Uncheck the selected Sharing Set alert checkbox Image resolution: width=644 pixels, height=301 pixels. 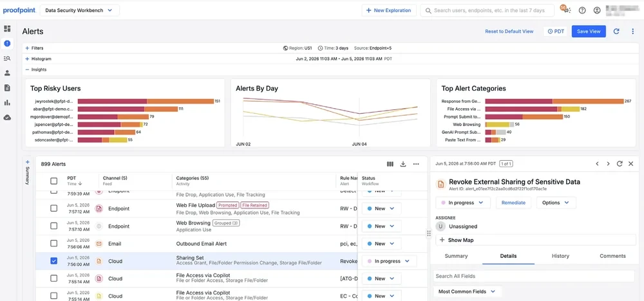tap(54, 261)
